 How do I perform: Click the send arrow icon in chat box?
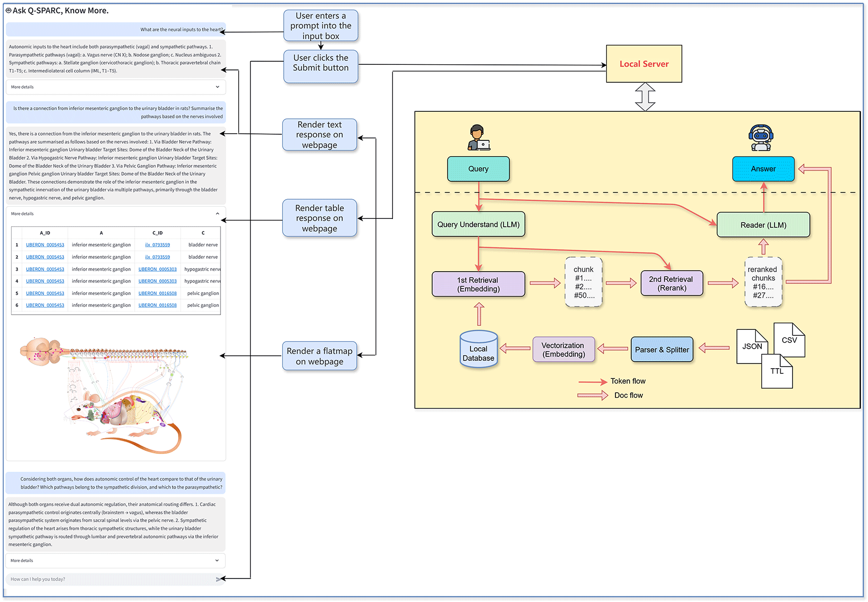point(219,579)
